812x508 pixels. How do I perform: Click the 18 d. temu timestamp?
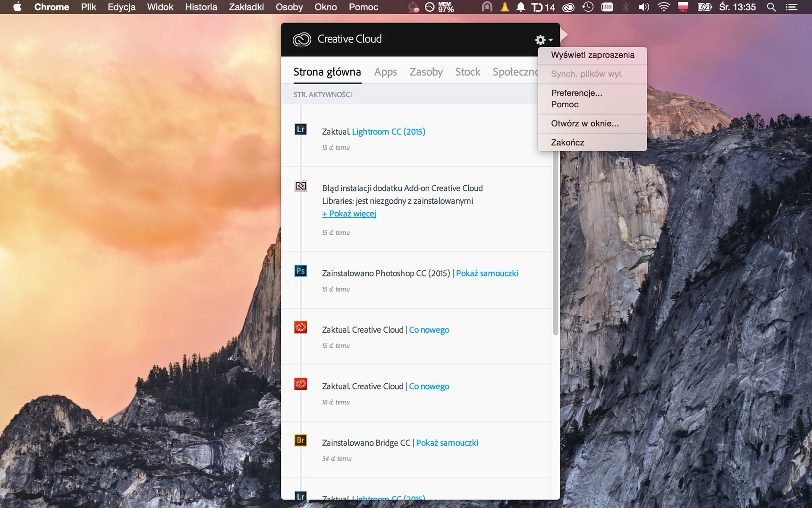point(336,402)
